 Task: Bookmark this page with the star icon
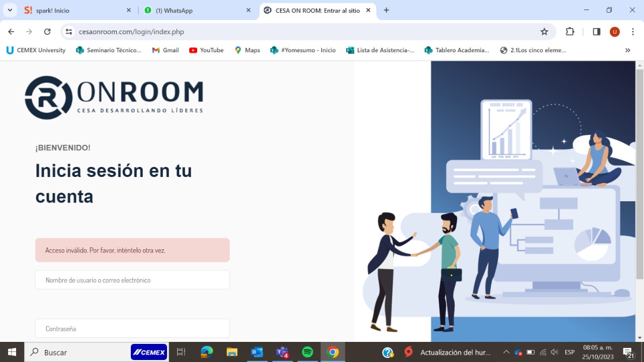click(544, 32)
